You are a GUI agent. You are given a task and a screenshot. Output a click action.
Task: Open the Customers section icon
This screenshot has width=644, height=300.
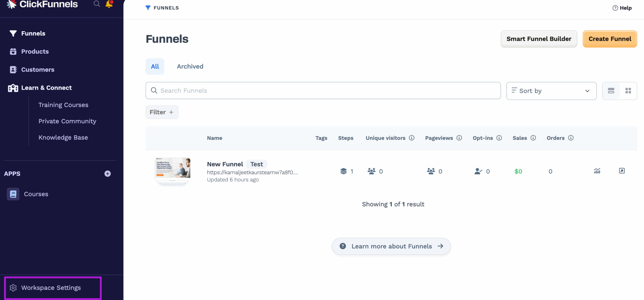[13, 70]
